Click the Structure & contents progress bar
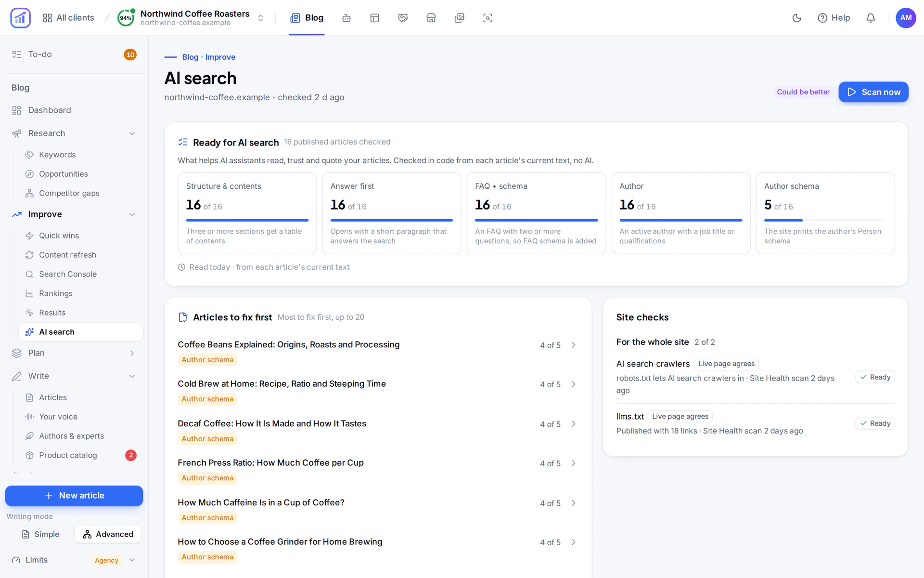Image resolution: width=924 pixels, height=578 pixels. pos(247,220)
